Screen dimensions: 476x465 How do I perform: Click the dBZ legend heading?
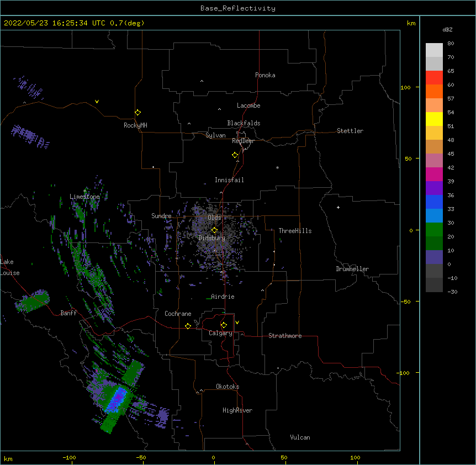click(x=447, y=29)
